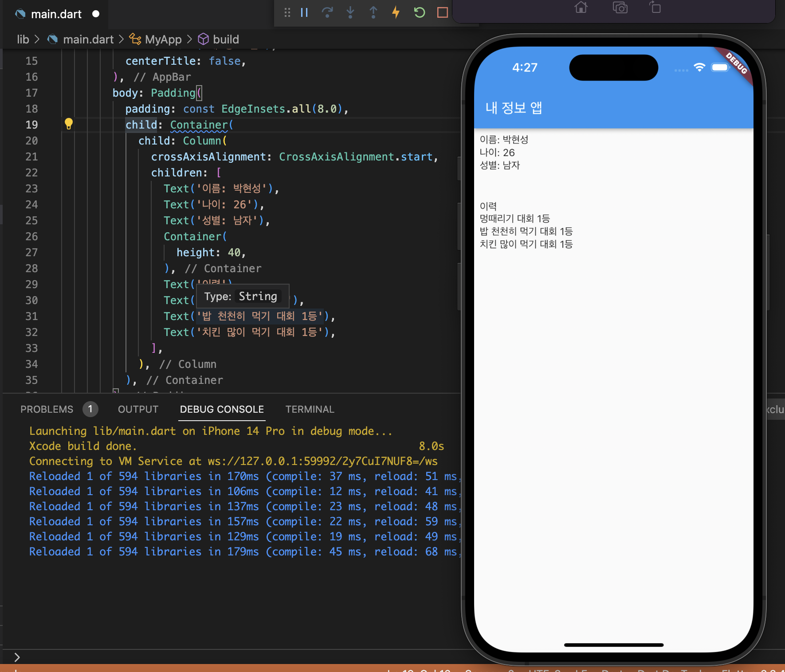Rotate the simulator device icon

coord(655,8)
